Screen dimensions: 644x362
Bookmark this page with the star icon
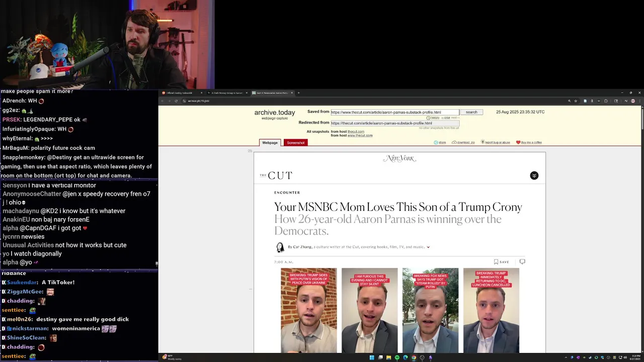click(x=576, y=101)
